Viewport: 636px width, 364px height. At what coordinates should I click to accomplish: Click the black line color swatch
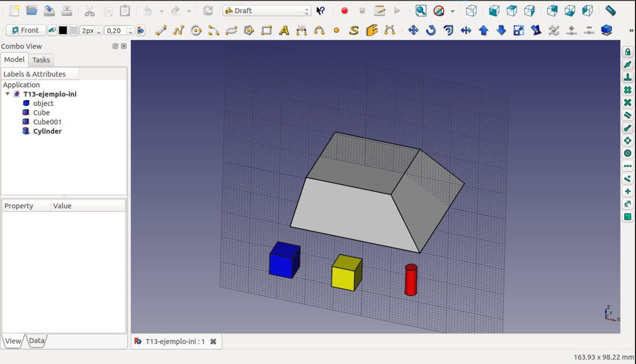tap(63, 31)
